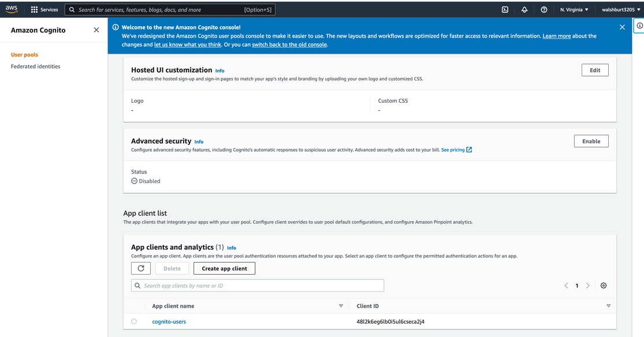
Task: Open the N. Virginia region dropdown
Action: pos(574,9)
